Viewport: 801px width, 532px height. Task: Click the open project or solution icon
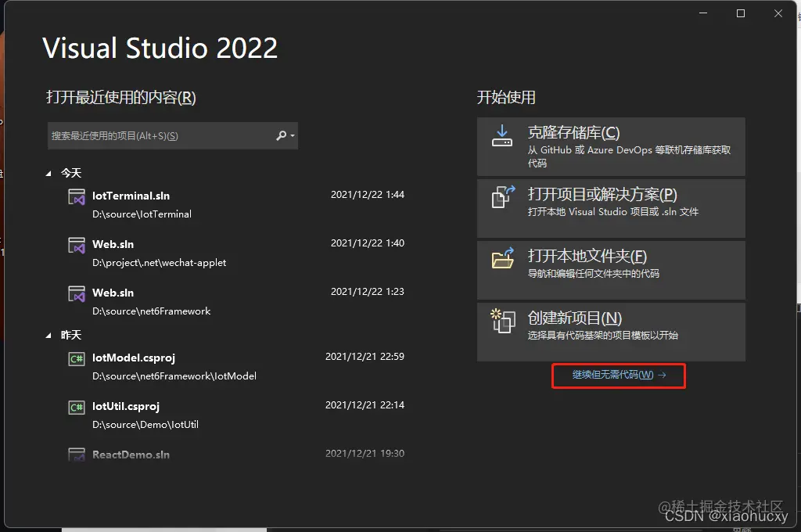(503, 196)
